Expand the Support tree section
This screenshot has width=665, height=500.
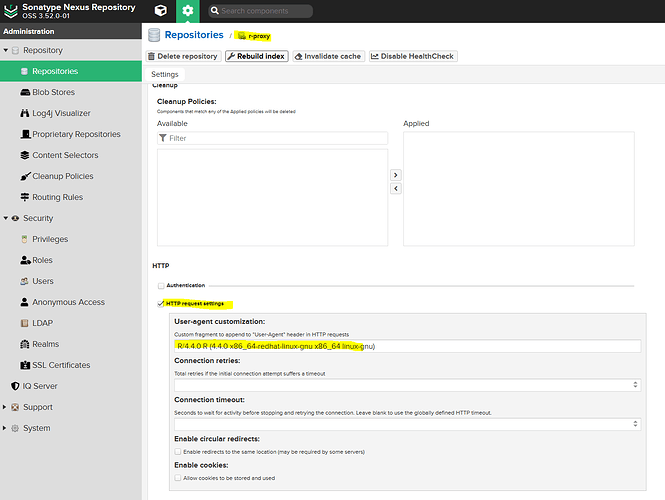5,407
